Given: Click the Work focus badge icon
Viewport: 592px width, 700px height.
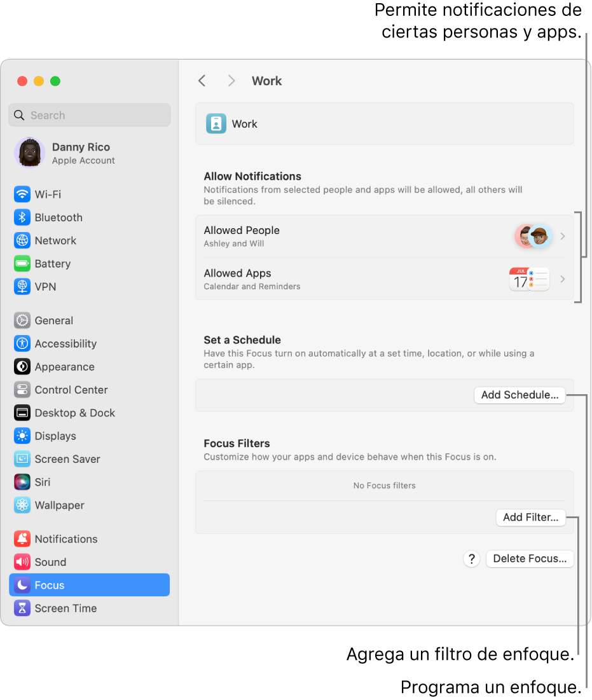Looking at the screenshot, I should click(x=216, y=124).
